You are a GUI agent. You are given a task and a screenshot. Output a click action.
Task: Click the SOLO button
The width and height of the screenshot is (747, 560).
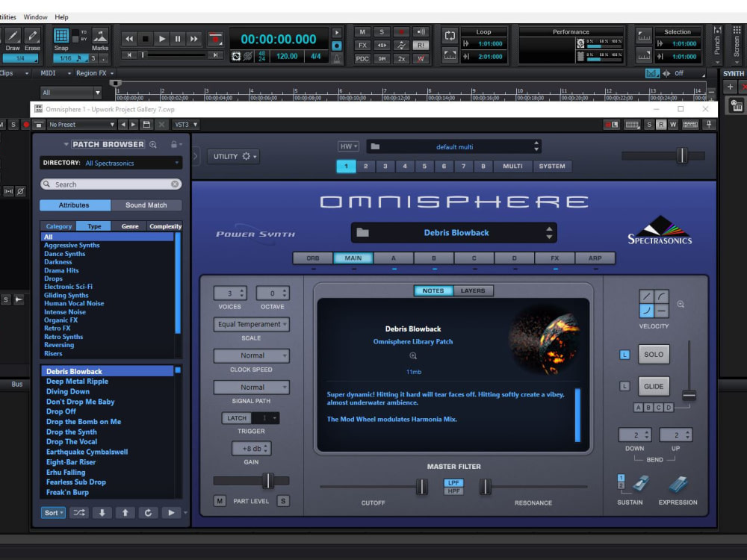click(654, 354)
